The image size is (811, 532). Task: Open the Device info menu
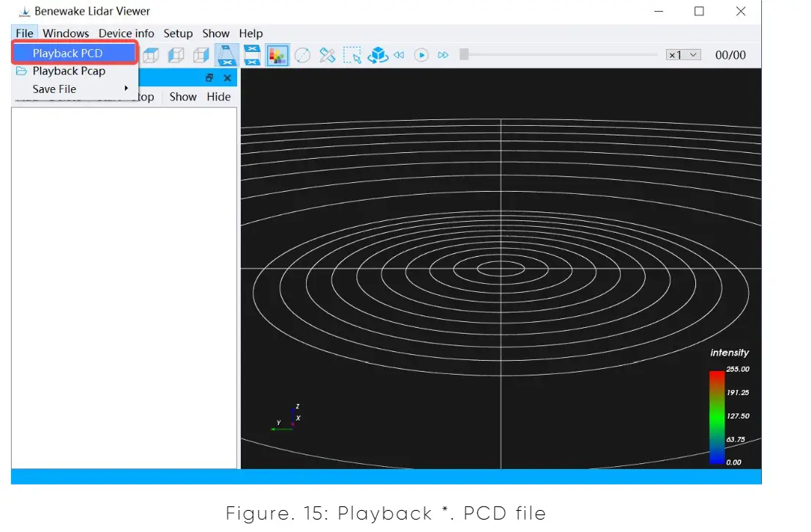[126, 33]
